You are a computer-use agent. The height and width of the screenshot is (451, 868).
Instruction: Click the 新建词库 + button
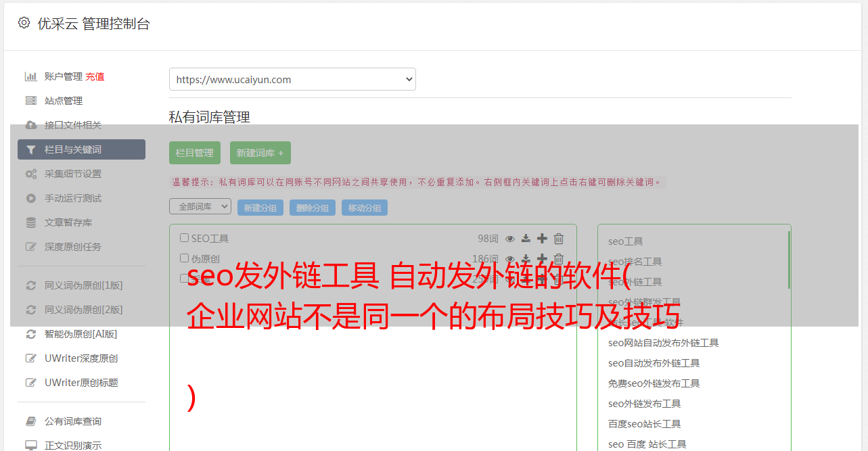tap(260, 153)
